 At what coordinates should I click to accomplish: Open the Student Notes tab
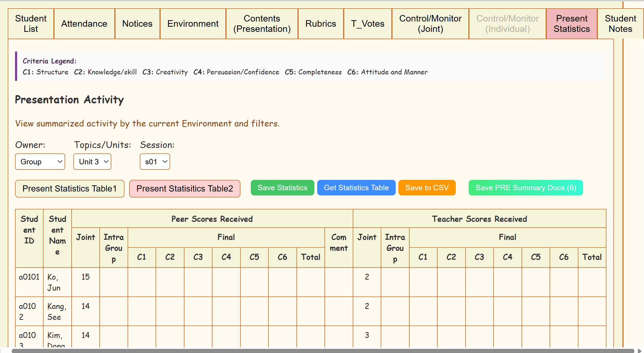click(620, 24)
